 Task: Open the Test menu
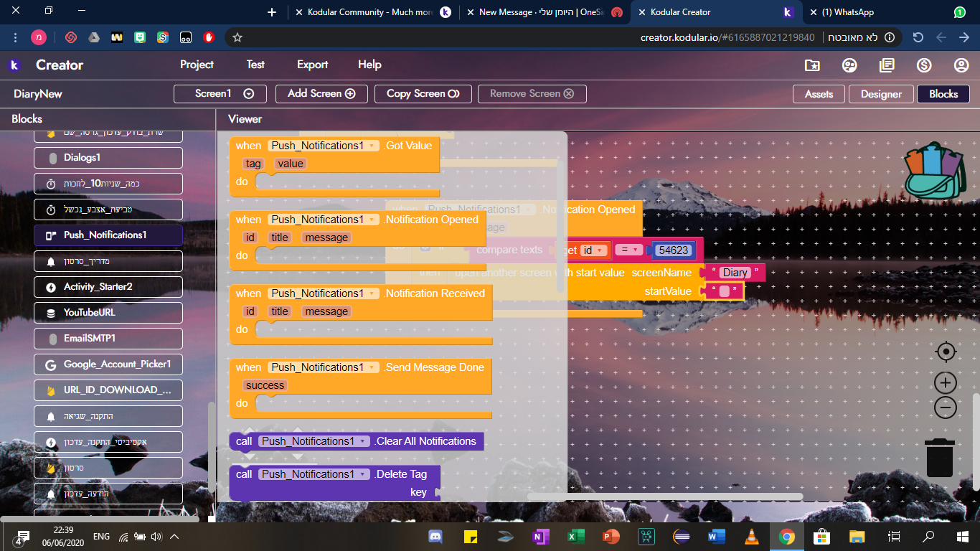[x=255, y=65]
